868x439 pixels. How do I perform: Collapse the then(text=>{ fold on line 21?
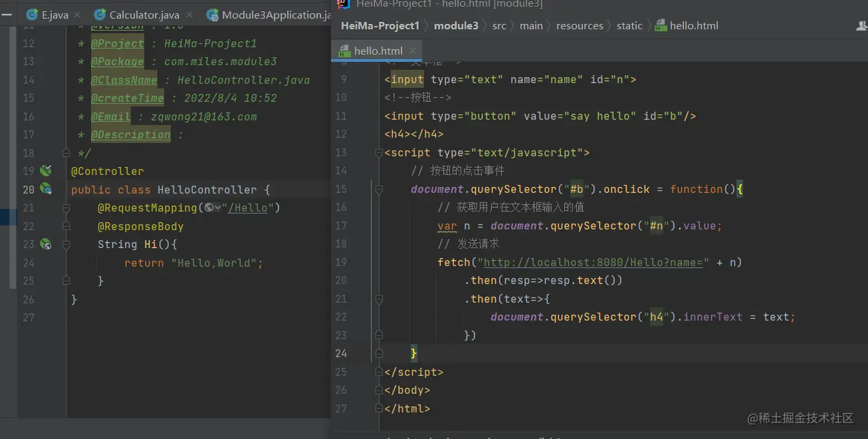tap(379, 299)
